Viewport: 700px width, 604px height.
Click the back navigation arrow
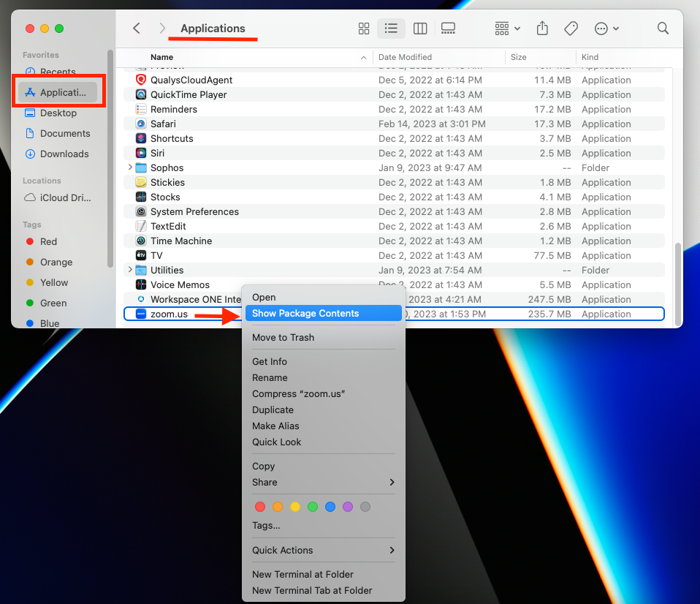tap(137, 29)
